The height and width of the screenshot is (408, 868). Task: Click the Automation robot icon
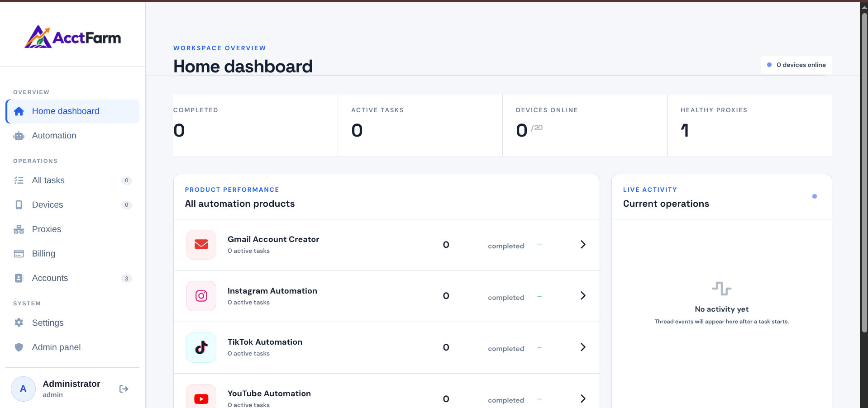click(x=19, y=136)
